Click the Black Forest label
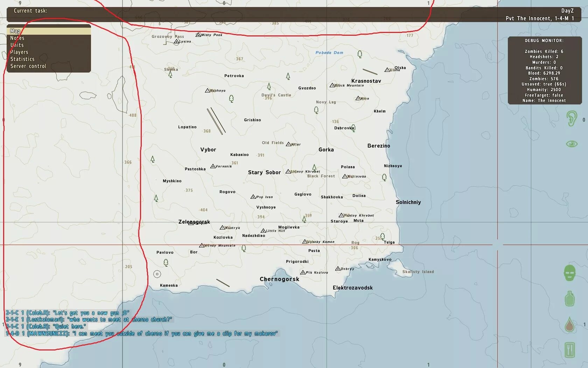 coord(321,176)
